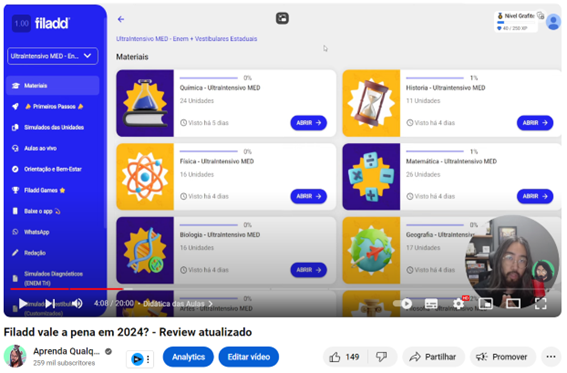
Task: Open the user profile avatar in Filadd
Action: [553, 22]
